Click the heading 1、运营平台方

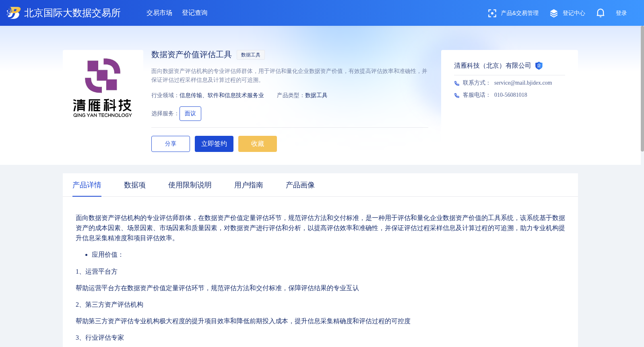(97, 272)
